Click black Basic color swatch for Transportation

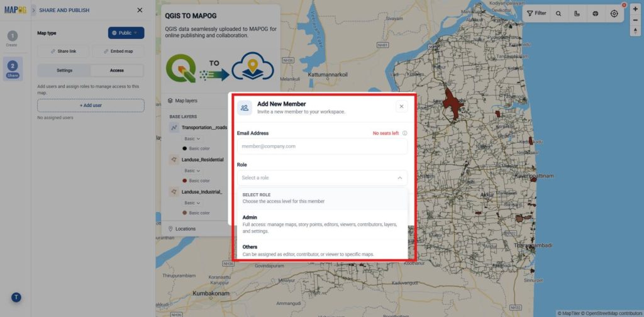(185, 148)
